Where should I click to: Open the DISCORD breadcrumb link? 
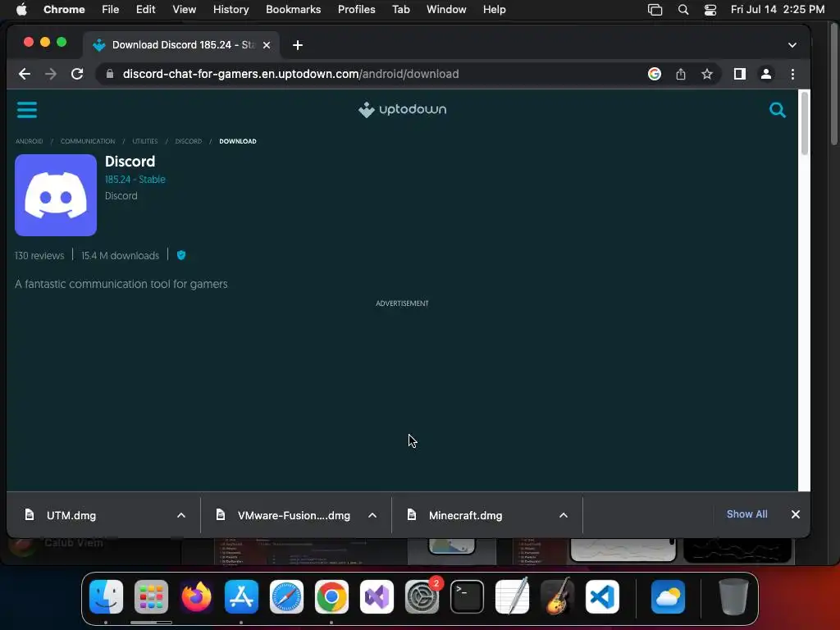click(189, 141)
